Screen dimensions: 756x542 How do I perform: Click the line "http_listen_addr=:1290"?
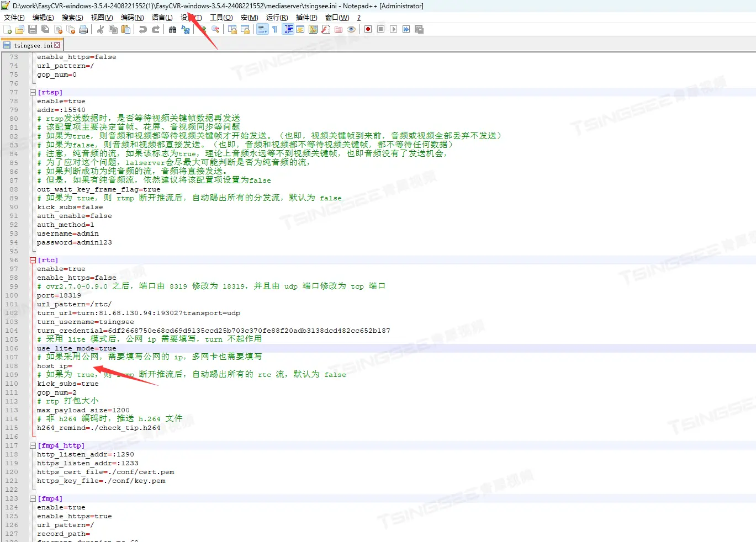coord(86,454)
